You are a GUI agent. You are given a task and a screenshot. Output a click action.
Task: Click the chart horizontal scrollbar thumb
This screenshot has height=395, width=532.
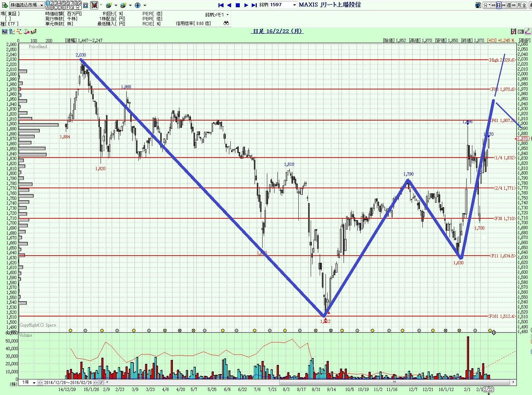coord(395,382)
